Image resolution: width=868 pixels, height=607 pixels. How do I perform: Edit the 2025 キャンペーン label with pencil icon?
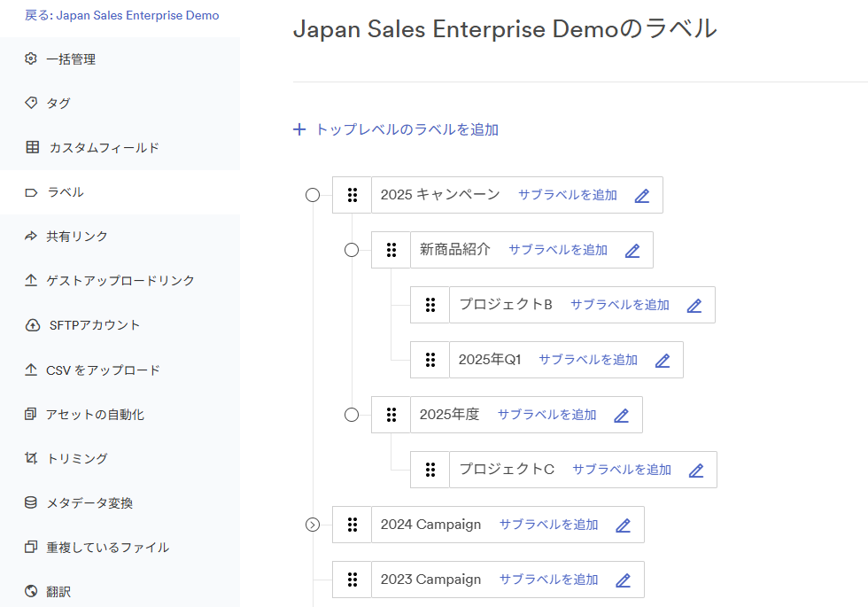point(642,196)
